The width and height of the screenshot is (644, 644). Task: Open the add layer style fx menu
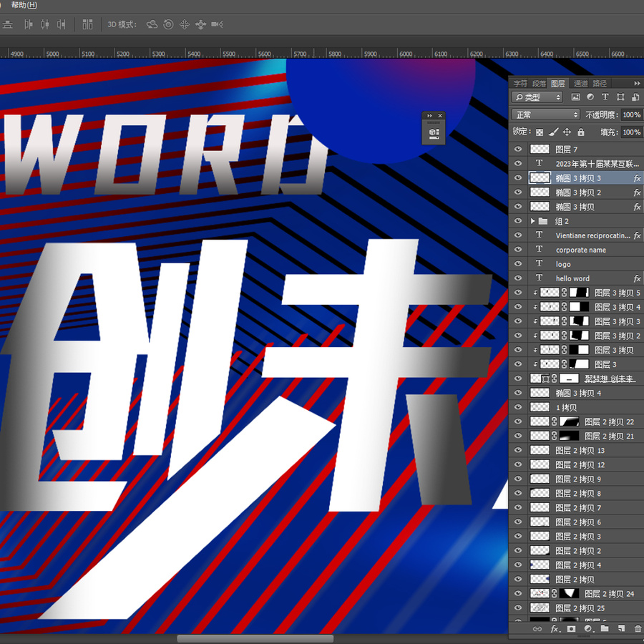(x=555, y=629)
